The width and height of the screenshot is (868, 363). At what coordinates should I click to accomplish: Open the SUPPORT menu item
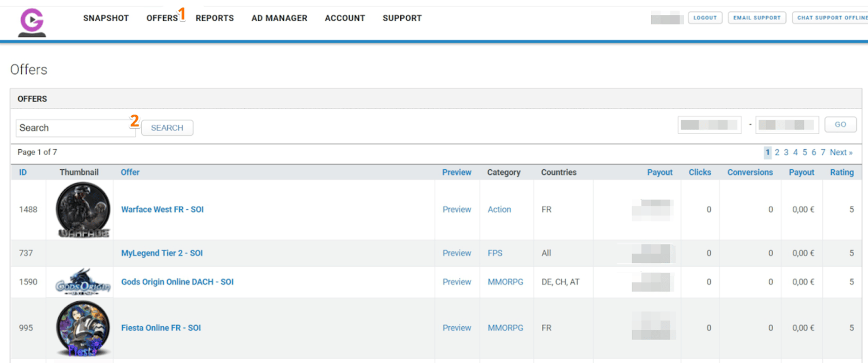tap(401, 18)
